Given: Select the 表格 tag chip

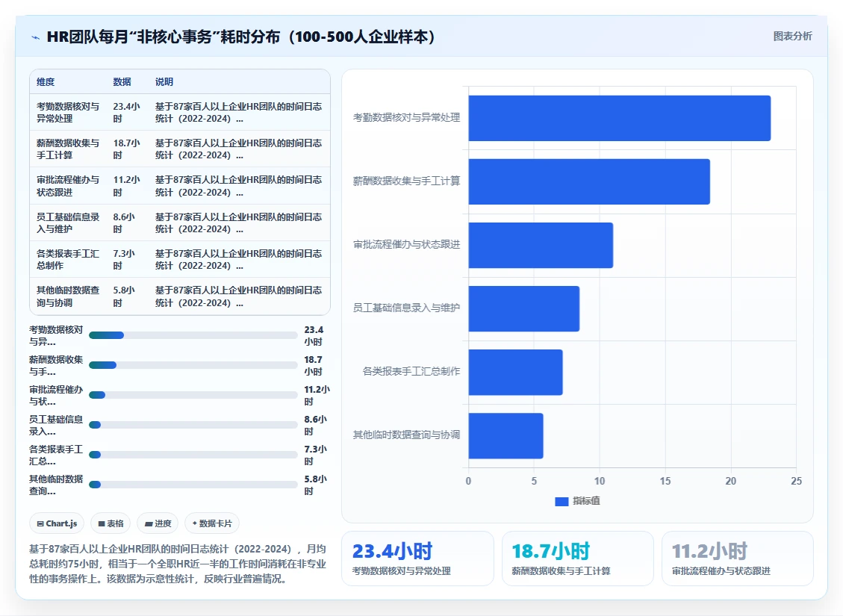Looking at the screenshot, I should click(111, 523).
